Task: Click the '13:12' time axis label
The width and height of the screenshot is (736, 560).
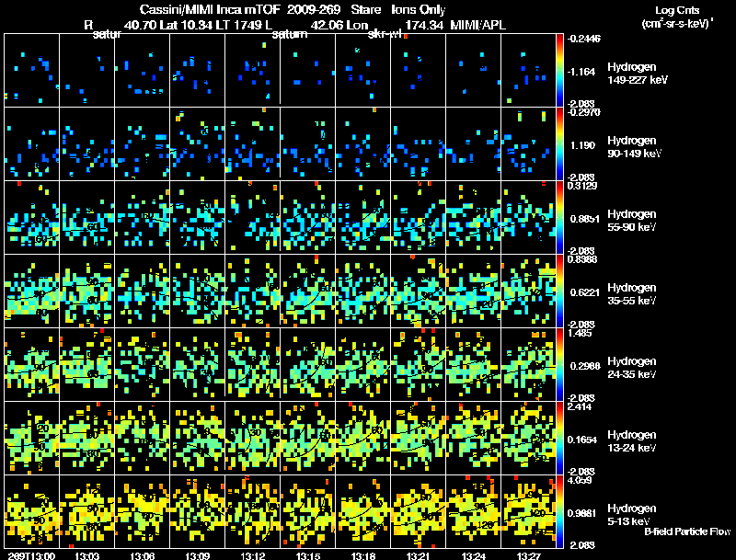Action: [252, 555]
